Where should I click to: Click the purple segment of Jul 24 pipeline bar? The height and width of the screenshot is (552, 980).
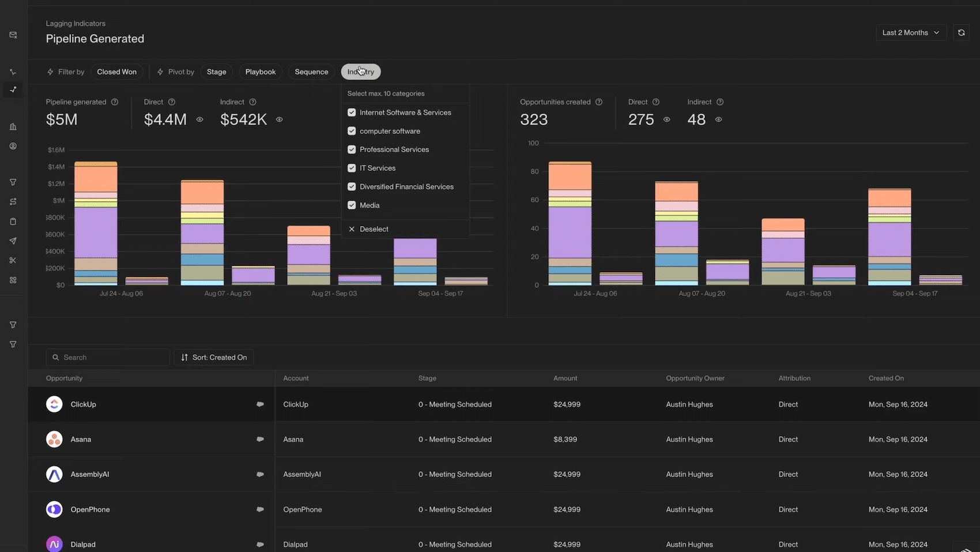96,232
